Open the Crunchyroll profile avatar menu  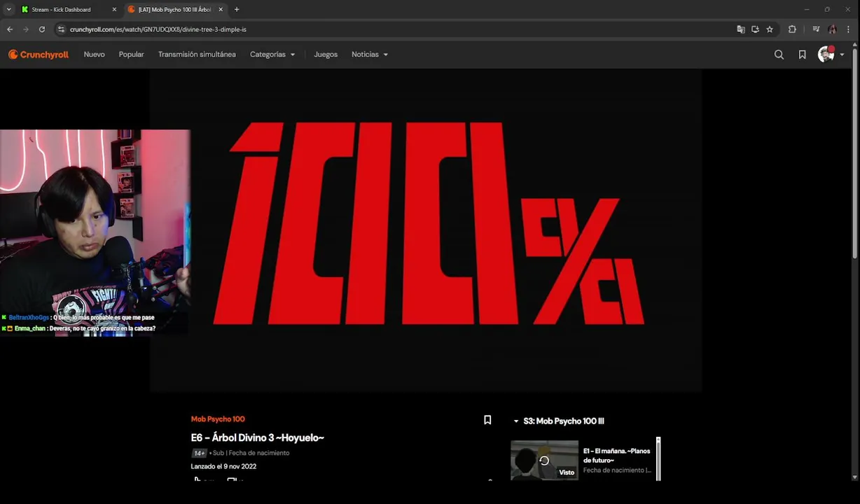(x=826, y=55)
